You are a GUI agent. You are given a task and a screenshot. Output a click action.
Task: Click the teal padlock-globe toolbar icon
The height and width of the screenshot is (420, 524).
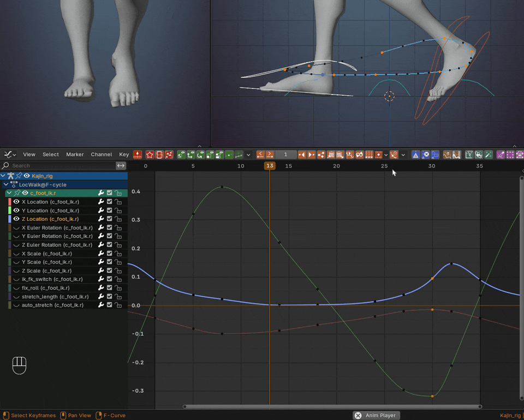pos(479,154)
